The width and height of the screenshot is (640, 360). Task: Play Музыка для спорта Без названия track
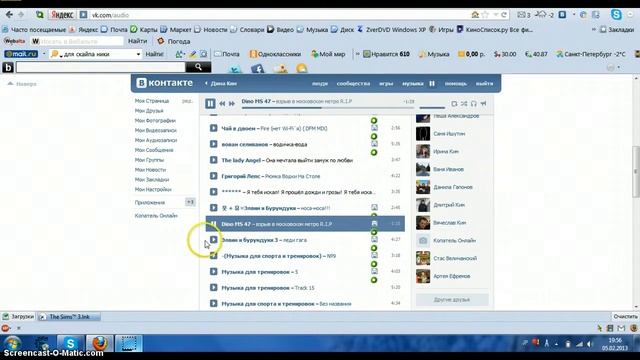coord(213,303)
